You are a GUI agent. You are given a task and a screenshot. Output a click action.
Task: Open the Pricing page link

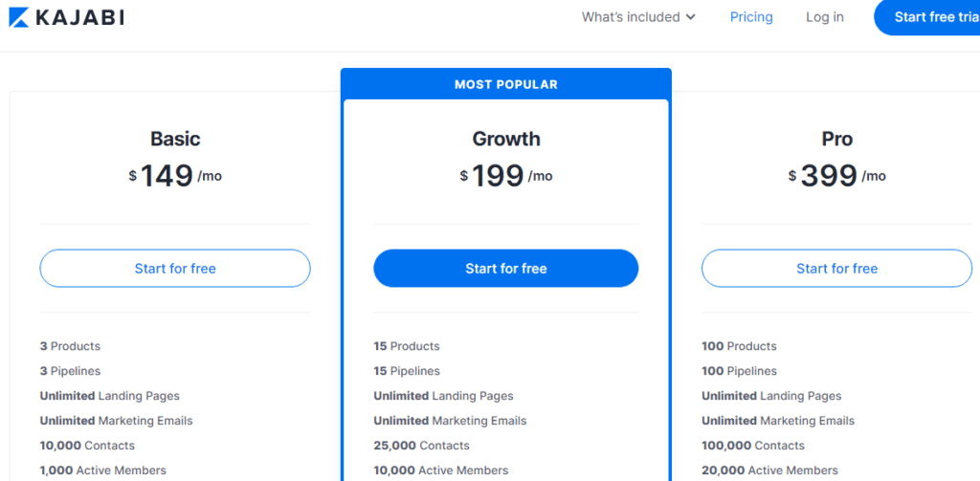[751, 17]
